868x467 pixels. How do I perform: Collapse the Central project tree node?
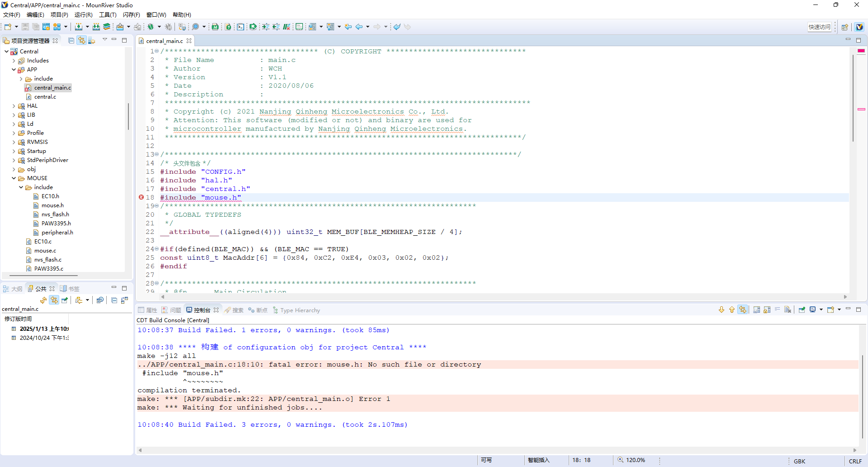(x=6, y=51)
